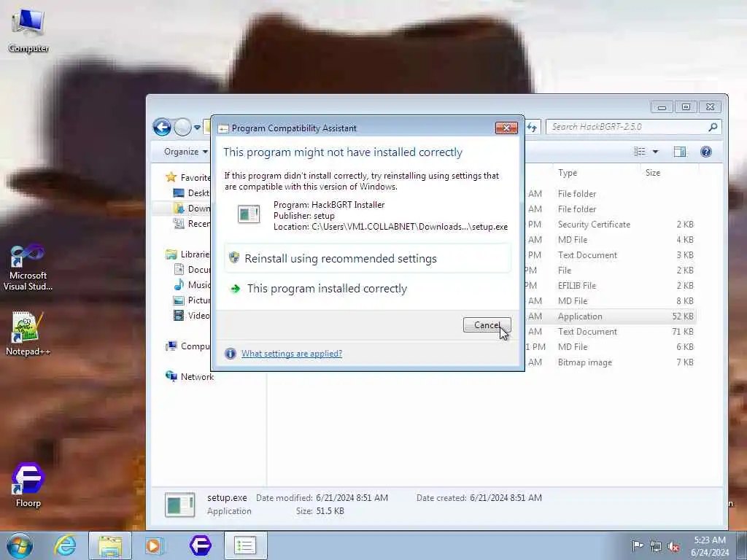Open Windows Explorer from the taskbar
Screen dimensions: 747x560
(x=110, y=545)
